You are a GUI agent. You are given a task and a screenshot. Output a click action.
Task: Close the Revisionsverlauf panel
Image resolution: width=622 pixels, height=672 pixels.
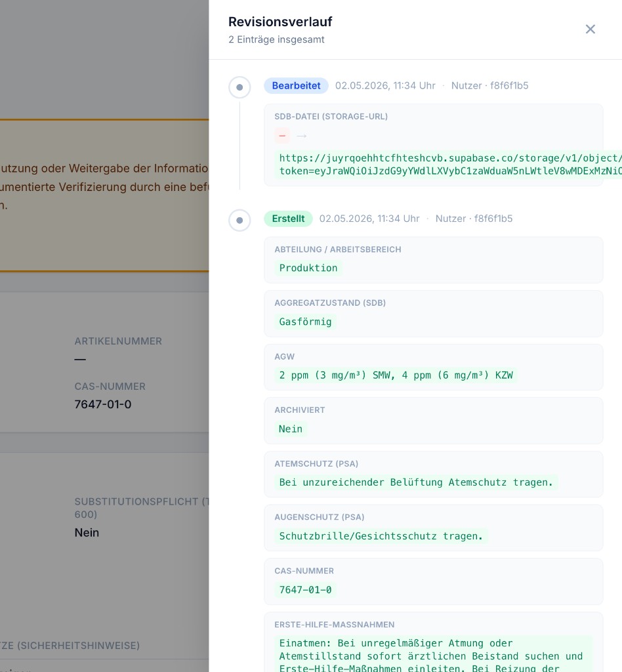590,29
